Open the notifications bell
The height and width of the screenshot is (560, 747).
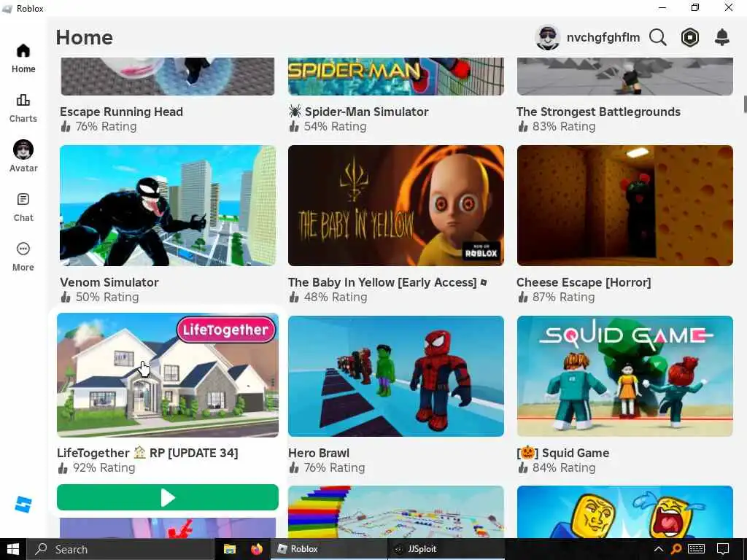click(x=721, y=37)
